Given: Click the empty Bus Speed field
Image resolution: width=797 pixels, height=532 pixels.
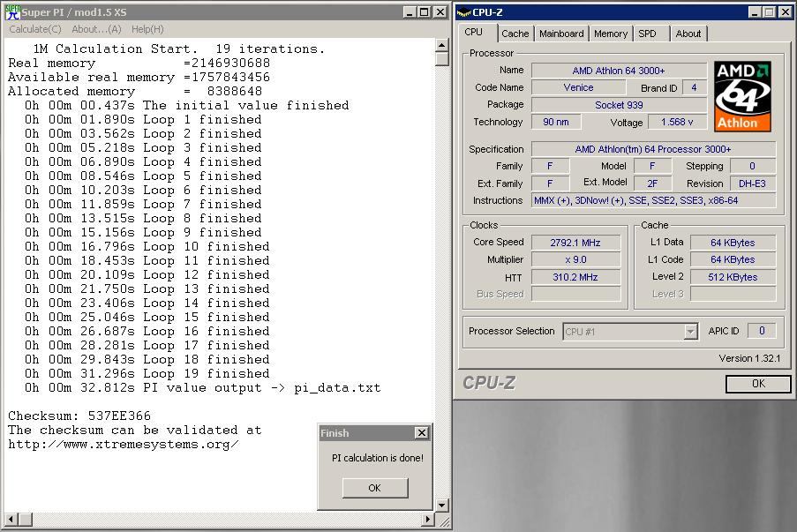Looking at the screenshot, I should pos(575,294).
